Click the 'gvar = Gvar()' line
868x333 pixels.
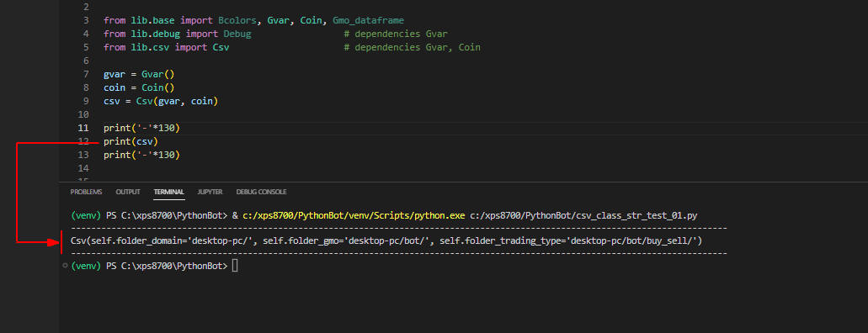click(139, 74)
